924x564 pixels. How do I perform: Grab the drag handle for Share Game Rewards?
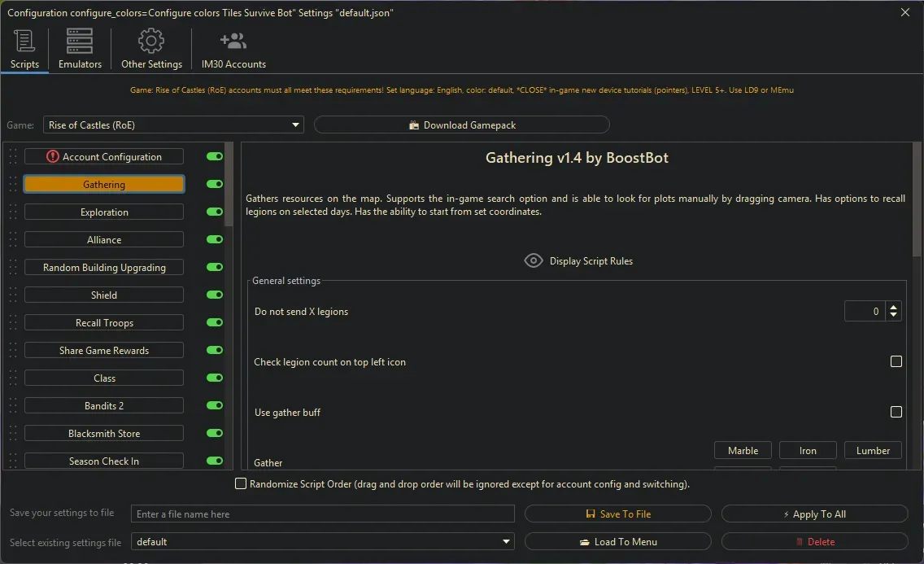13,351
